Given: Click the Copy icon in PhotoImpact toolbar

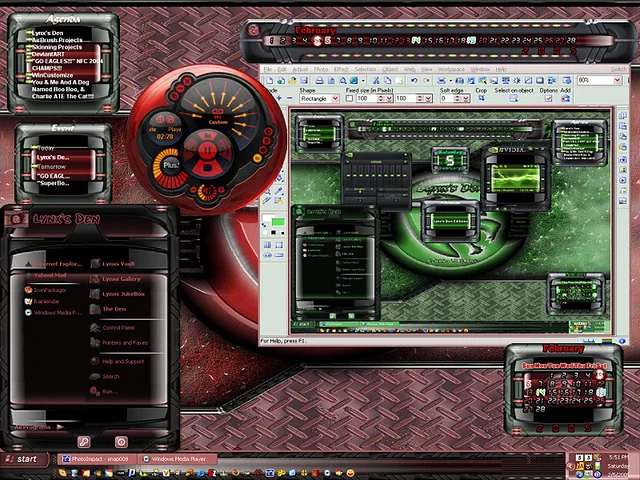Looking at the screenshot, I should click(x=387, y=80).
